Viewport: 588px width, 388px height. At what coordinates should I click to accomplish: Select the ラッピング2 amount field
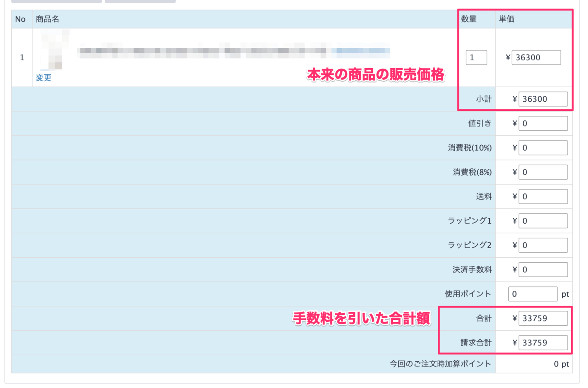click(543, 245)
